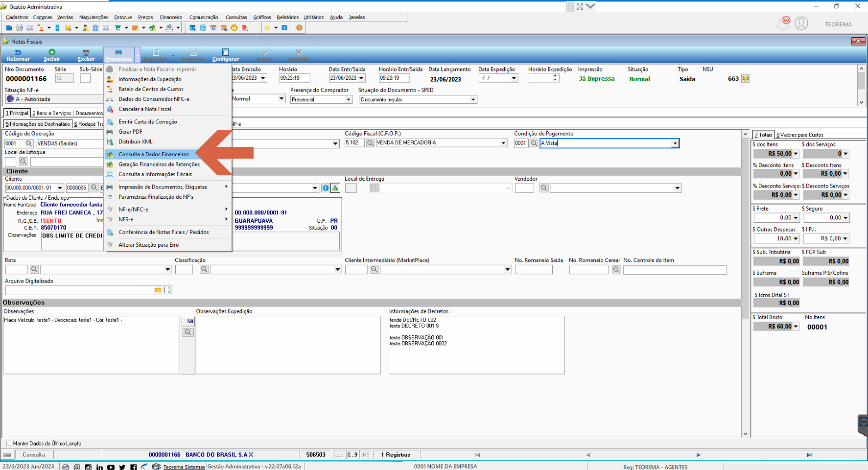Screen dimensions: 868x470
Task: Toggle Manter Dados do Último Lançto checkbox
Action: tap(9, 444)
